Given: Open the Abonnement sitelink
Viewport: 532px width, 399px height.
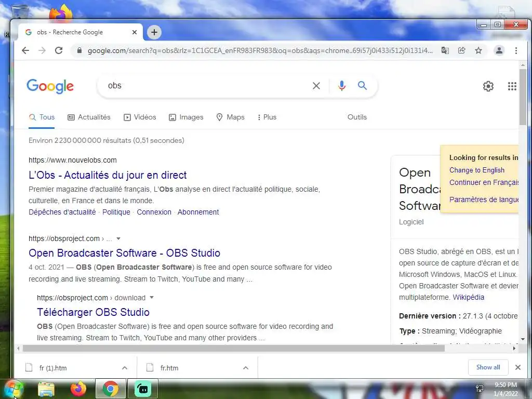Looking at the screenshot, I should coord(198,212).
